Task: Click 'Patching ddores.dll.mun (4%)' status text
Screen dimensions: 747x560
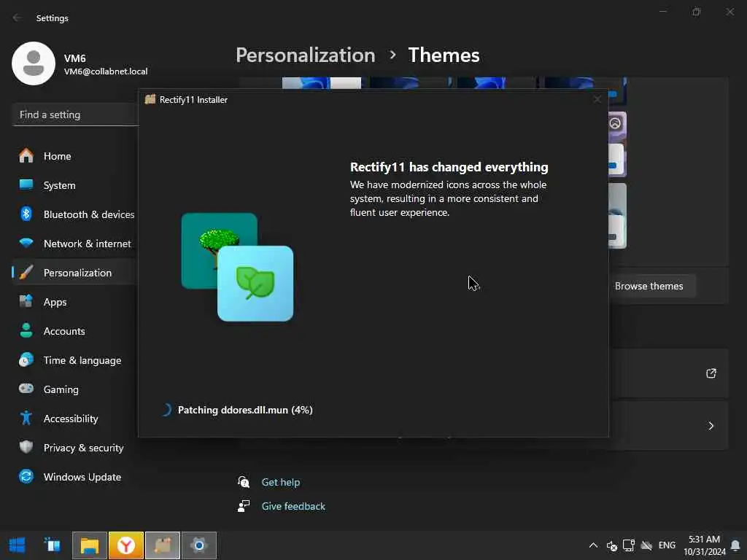Action: pyautogui.click(x=245, y=410)
